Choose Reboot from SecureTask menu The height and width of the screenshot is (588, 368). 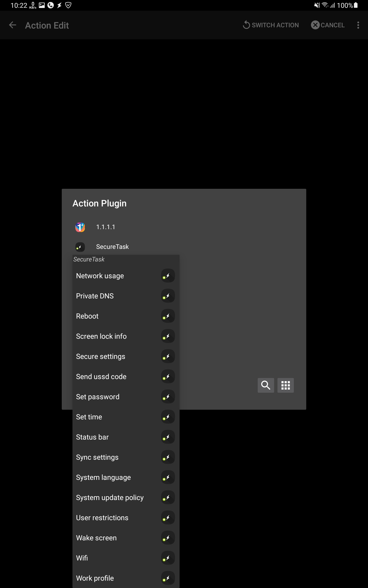tap(126, 316)
